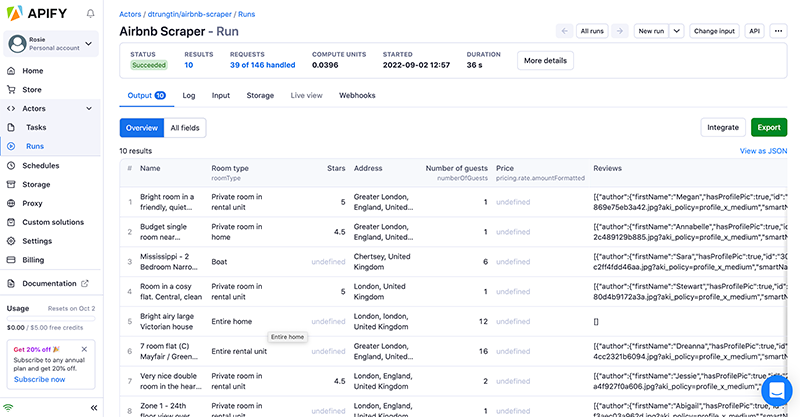Click Rosie's profile avatar
The width and height of the screenshot is (800, 417).
17,43
